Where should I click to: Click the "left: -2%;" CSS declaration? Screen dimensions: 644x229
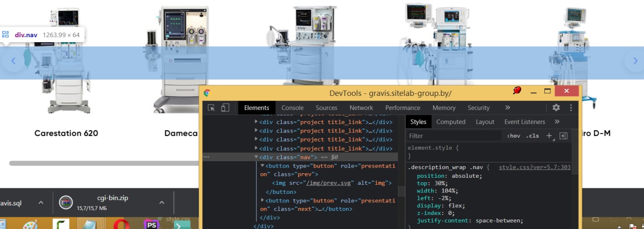[434, 198]
